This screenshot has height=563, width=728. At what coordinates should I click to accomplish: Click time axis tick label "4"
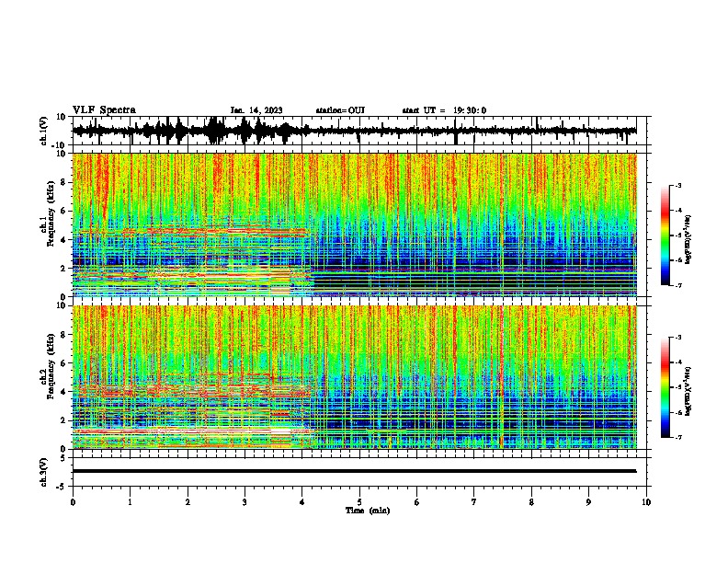coord(302,502)
